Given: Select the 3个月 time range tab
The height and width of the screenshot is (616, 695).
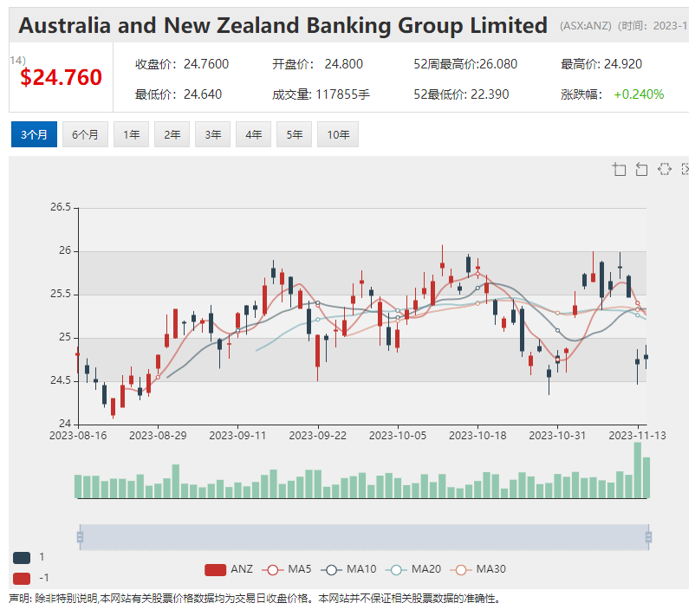Looking at the screenshot, I should [x=34, y=134].
